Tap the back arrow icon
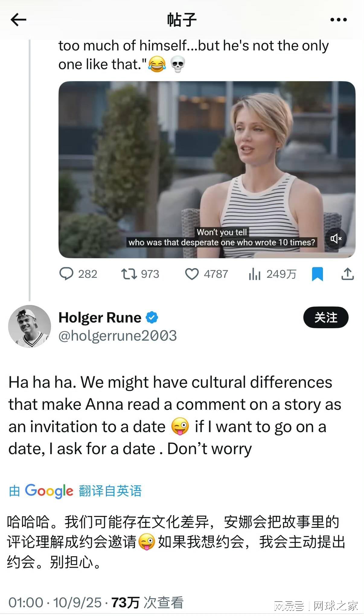Image resolution: width=364 pixels, height=616 pixels. [18, 20]
